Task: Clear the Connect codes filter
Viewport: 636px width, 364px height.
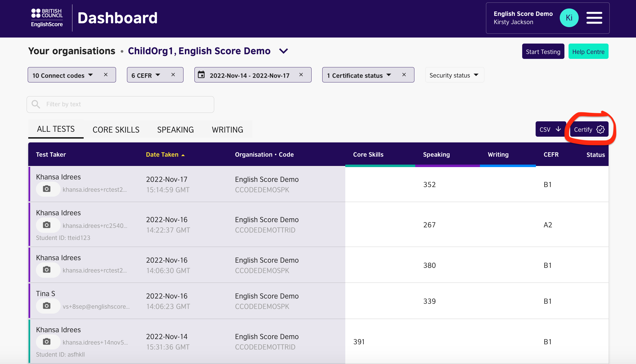Action: 106,75
